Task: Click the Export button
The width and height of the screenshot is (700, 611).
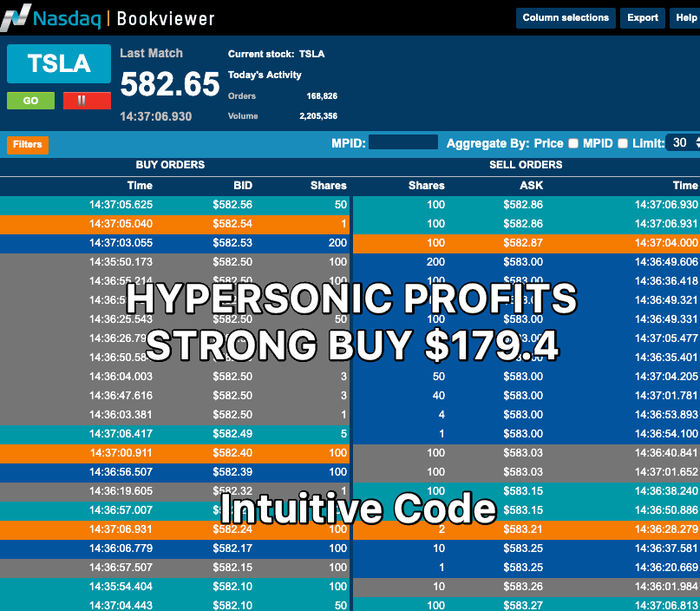Action: click(x=643, y=18)
